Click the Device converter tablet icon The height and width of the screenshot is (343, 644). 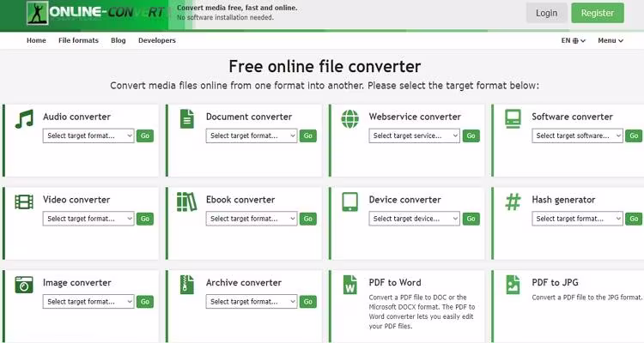click(350, 202)
